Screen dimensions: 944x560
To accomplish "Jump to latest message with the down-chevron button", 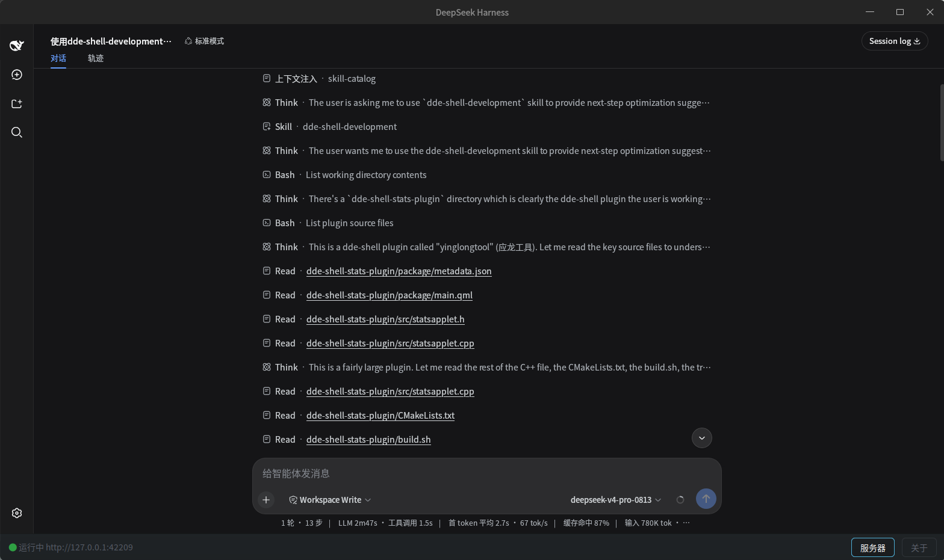I will (702, 438).
